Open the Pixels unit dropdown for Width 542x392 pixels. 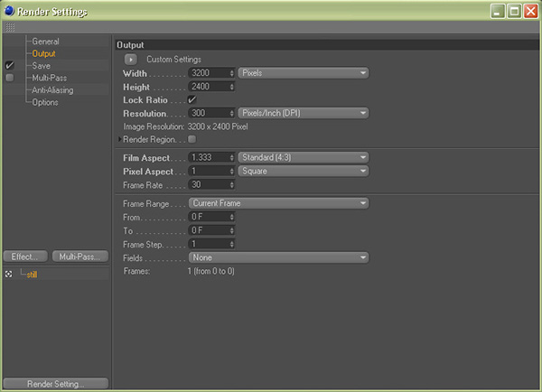(304, 73)
